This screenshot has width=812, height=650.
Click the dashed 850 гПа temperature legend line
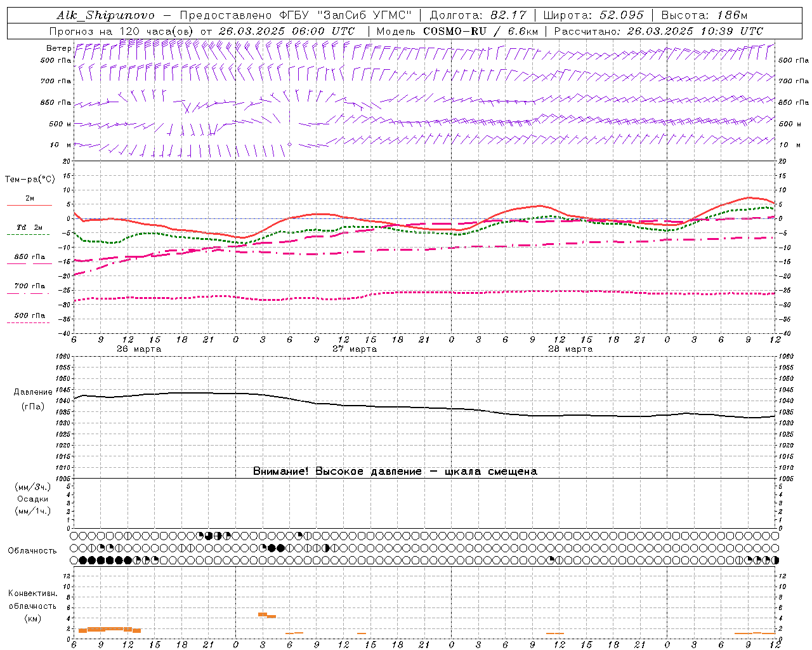coord(29,263)
